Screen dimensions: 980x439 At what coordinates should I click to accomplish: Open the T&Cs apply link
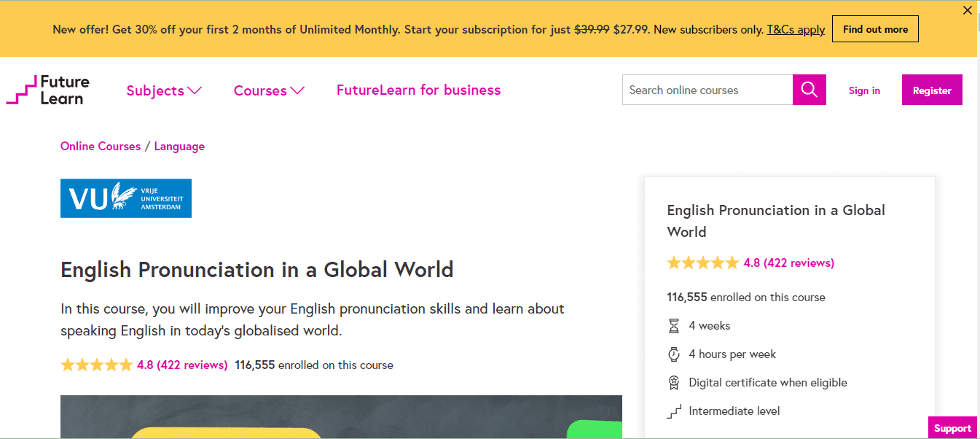coord(796,30)
